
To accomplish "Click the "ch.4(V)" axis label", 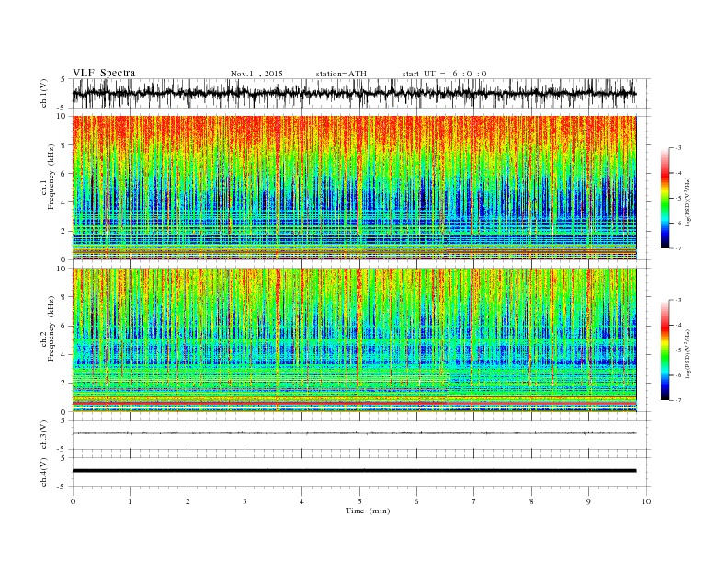I will coord(44,472).
